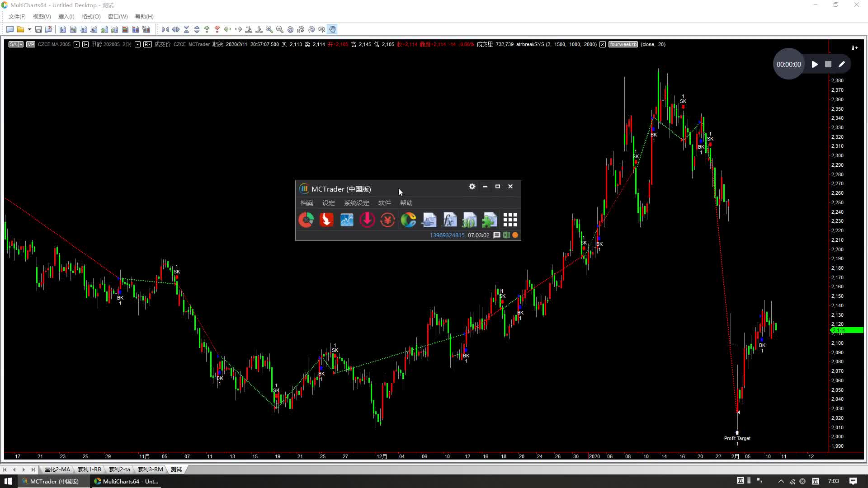Click the red-green pie chart icon in MCTrader
Screen dimensions: 868x488
306,220
